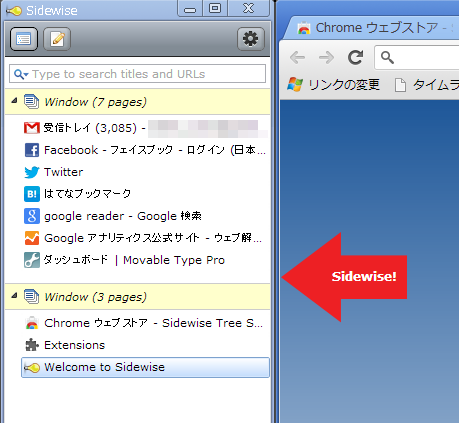The image size is (459, 423).
Task: Click the Window (3 pages) stacked pages icon
Action: pyautogui.click(x=32, y=297)
